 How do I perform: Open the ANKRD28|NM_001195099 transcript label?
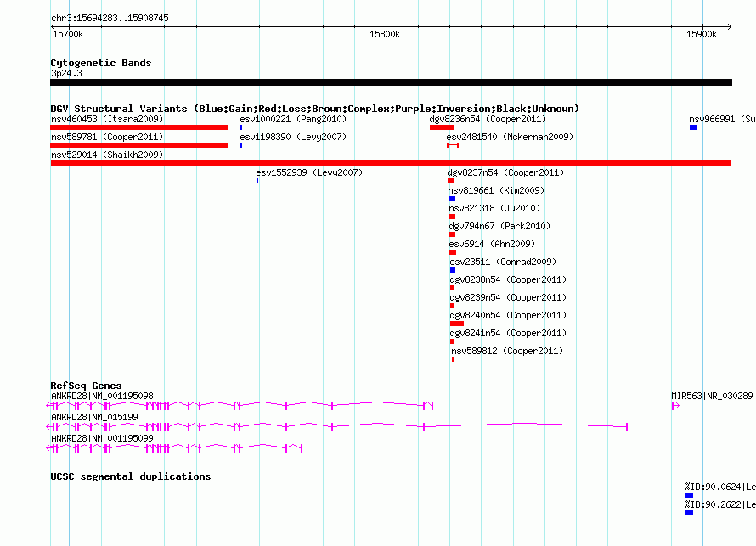pyautogui.click(x=102, y=438)
